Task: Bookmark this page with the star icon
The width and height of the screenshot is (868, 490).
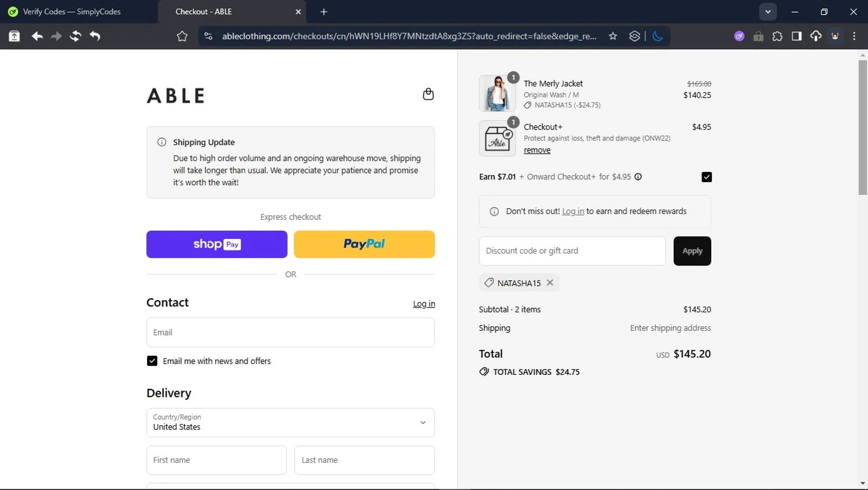Action: point(613,36)
